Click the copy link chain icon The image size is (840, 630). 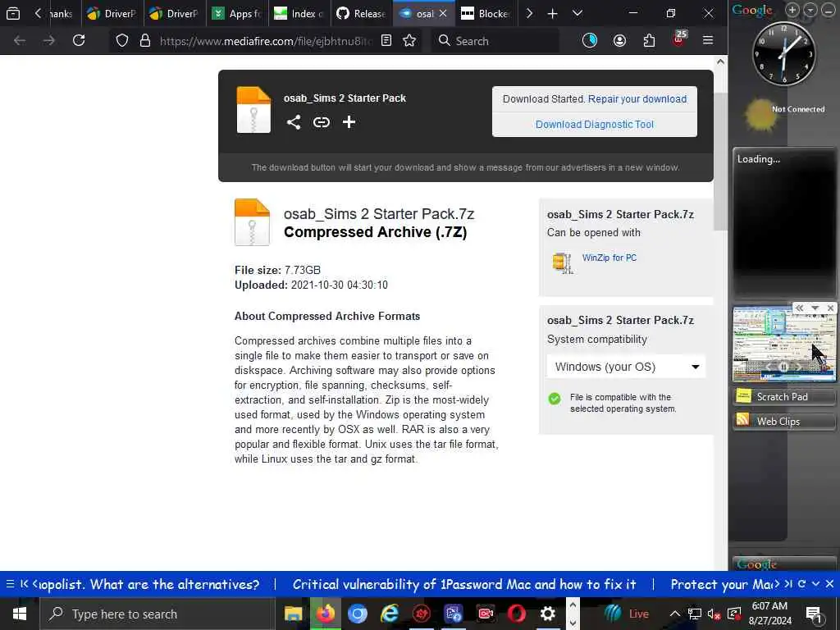pyautogui.click(x=321, y=122)
